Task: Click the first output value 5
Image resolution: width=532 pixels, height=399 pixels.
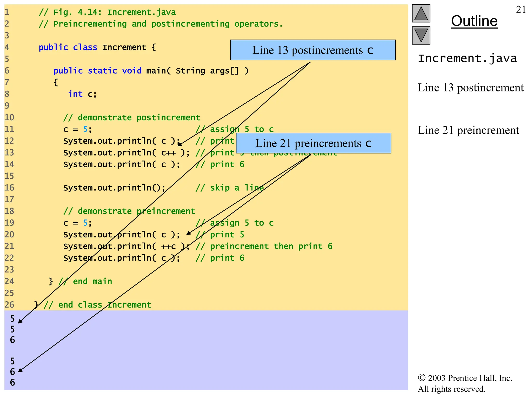Action: [12, 319]
